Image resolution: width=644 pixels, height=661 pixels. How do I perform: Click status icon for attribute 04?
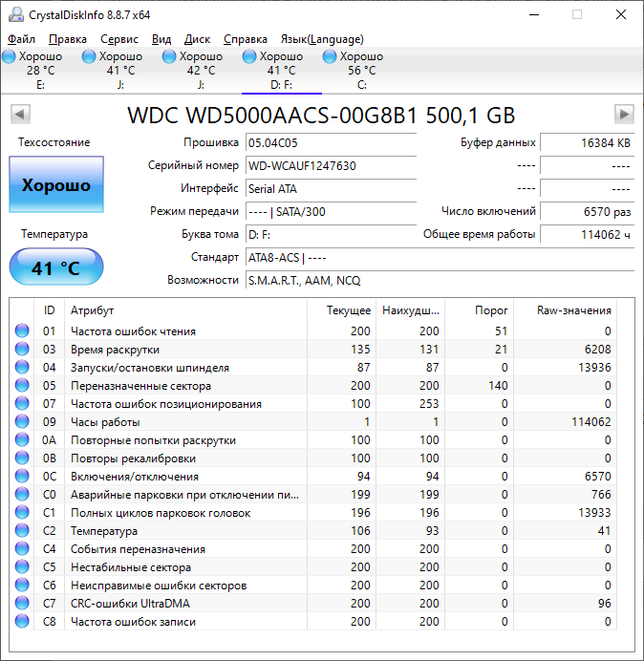[x=22, y=367]
